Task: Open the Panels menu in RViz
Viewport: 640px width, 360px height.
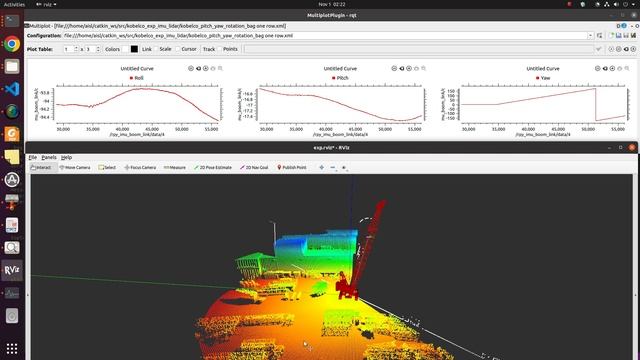Action: pos(49,157)
